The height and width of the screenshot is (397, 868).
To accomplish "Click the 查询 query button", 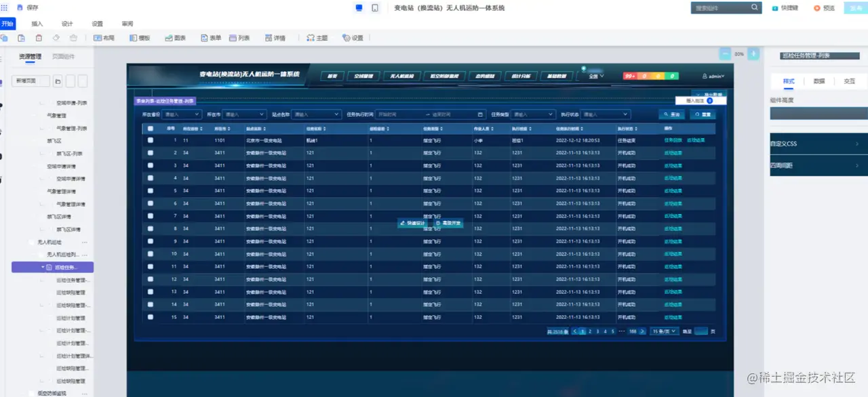I will [x=673, y=114].
